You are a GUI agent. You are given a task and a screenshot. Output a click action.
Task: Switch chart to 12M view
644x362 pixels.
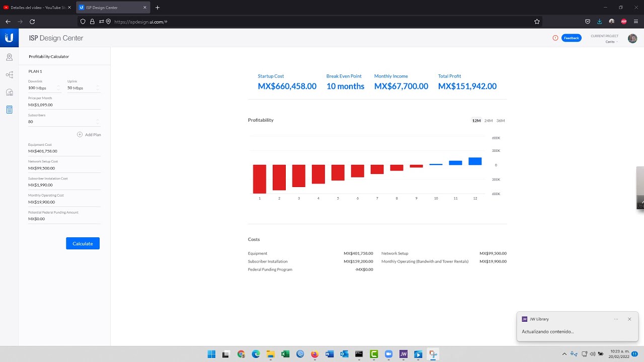click(x=476, y=121)
